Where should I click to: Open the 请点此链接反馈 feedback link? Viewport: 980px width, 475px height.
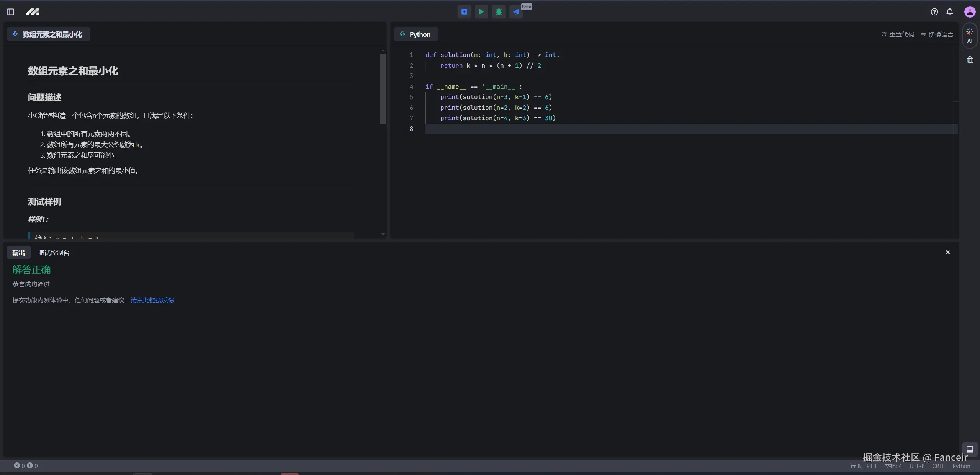click(152, 300)
